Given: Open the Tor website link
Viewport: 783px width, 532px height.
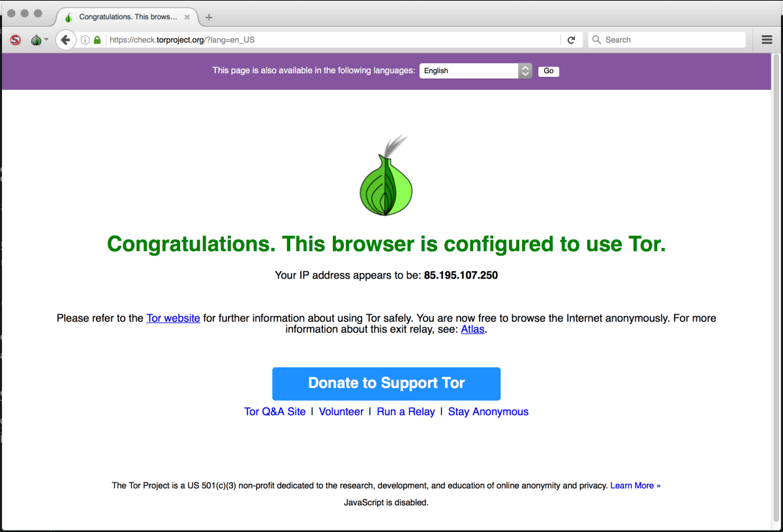Looking at the screenshot, I should click(173, 318).
